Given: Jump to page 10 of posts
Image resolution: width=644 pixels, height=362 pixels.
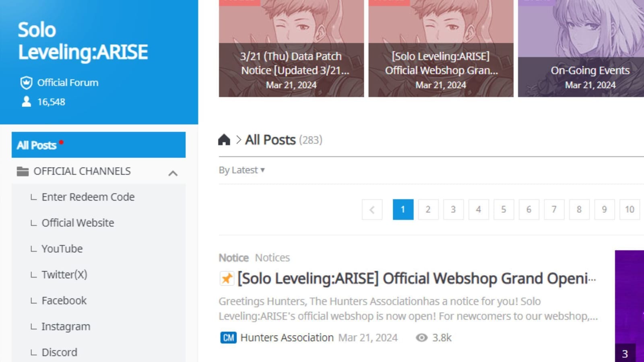Looking at the screenshot, I should click(629, 210).
